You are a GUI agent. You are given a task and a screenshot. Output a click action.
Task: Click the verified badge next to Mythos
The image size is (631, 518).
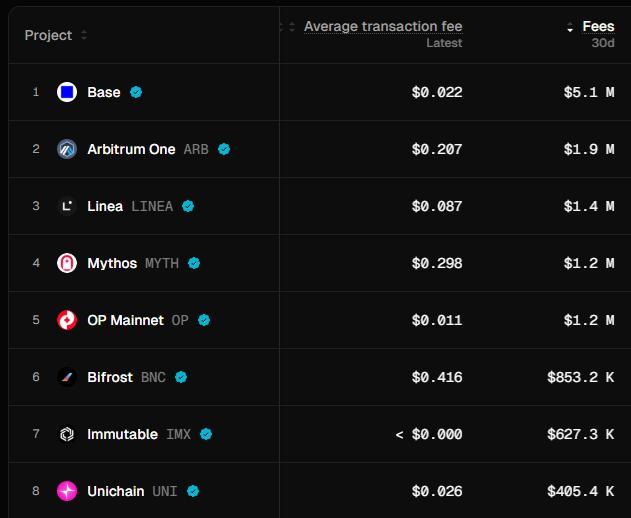(x=194, y=263)
